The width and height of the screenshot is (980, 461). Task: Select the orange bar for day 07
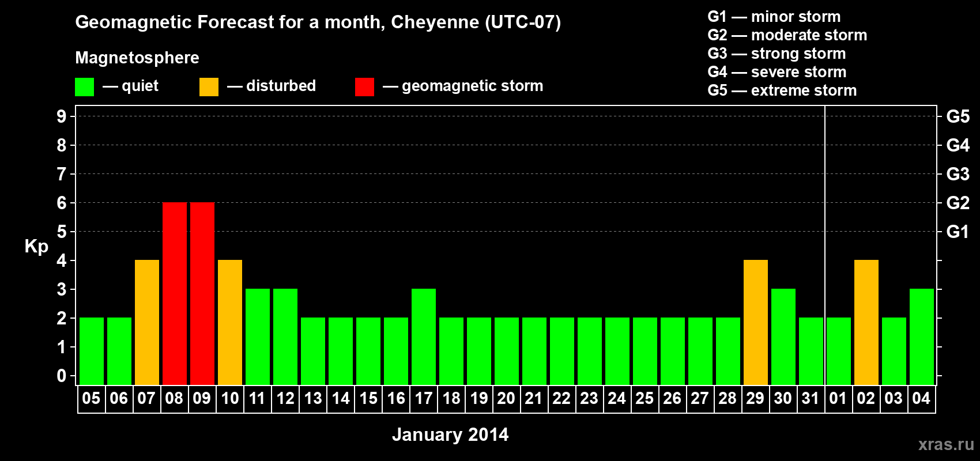[x=147, y=322]
